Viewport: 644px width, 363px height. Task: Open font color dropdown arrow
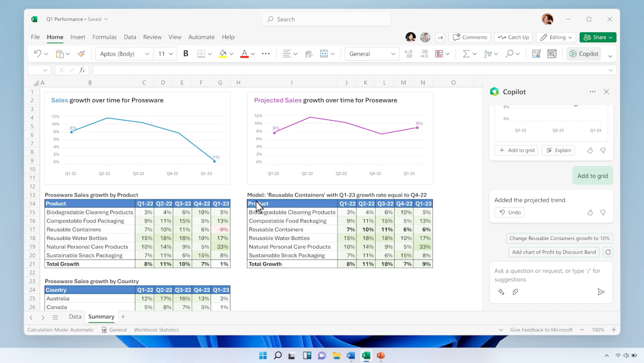(253, 54)
